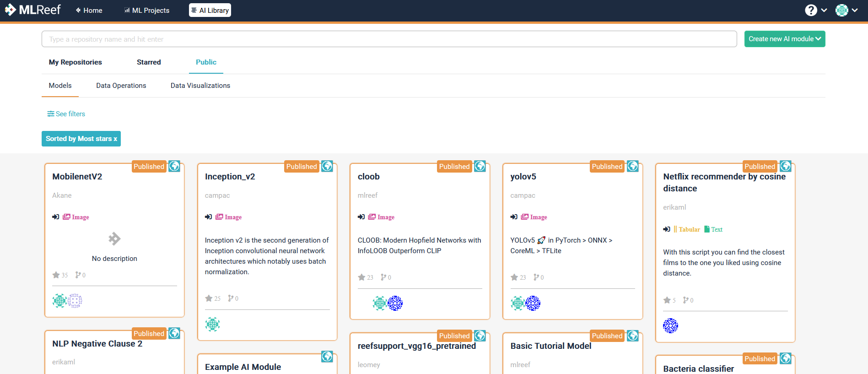Click the Published badge on yolov5 card

click(607, 167)
